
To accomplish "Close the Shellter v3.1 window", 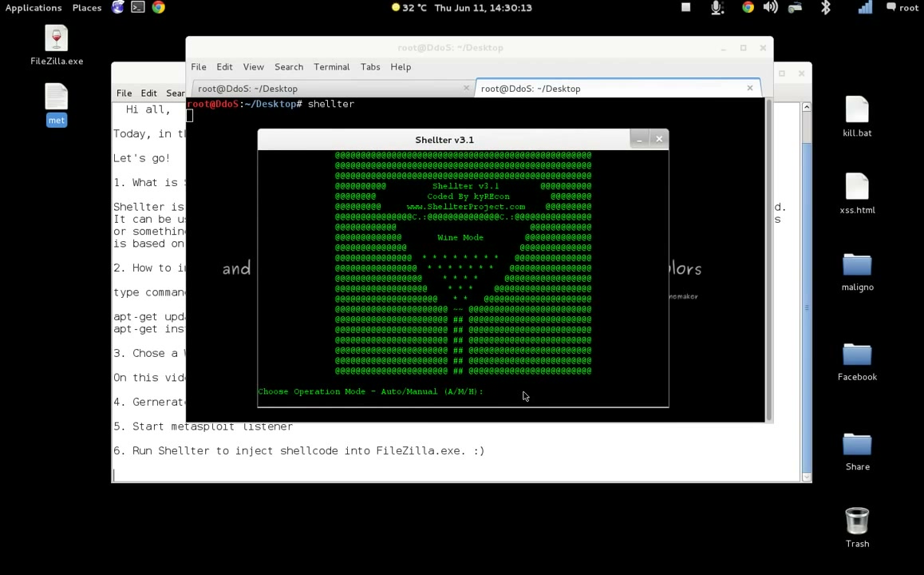I will point(659,139).
